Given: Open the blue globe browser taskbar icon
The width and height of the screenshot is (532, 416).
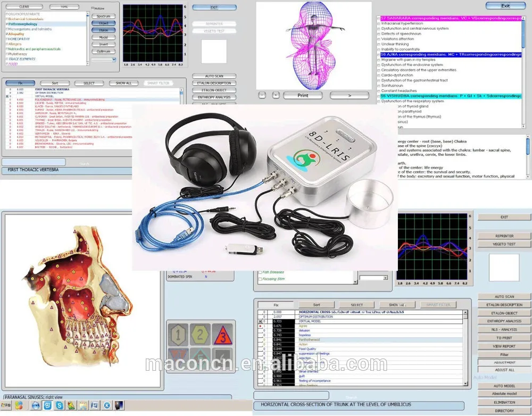Looking at the screenshot, I should point(36,405).
